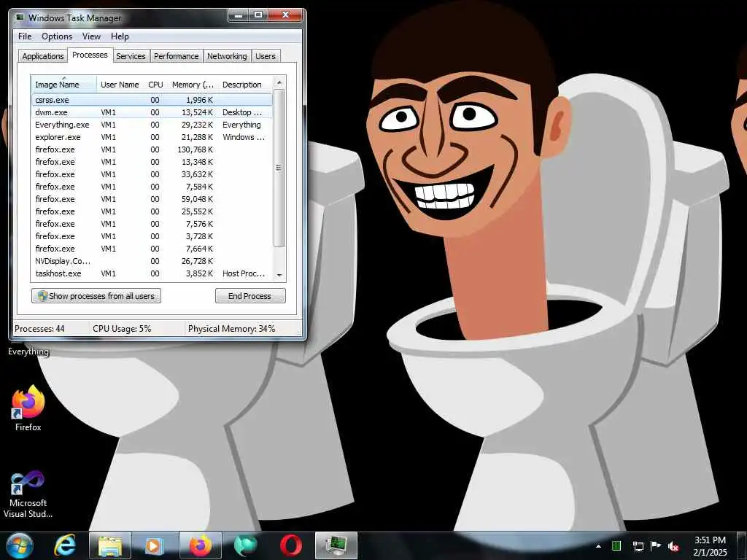Image resolution: width=747 pixels, height=560 pixels.
Task: Select the Processes tab
Action: tap(90, 55)
